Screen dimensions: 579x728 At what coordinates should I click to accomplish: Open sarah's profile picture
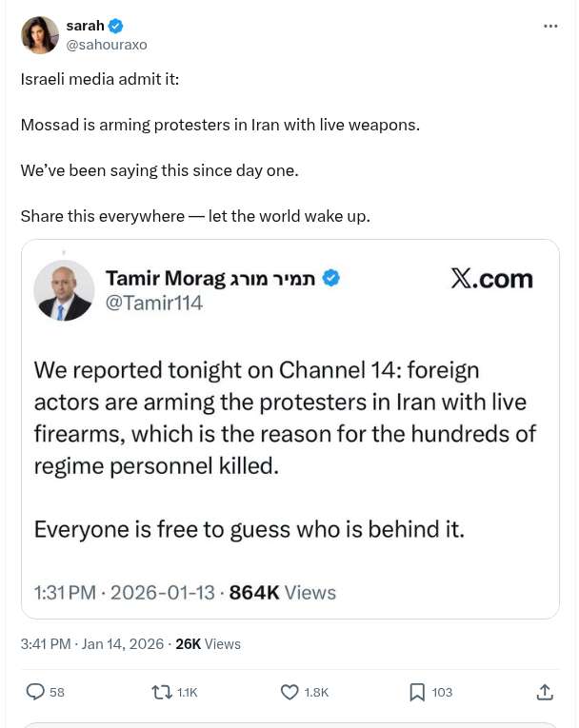tap(40, 35)
